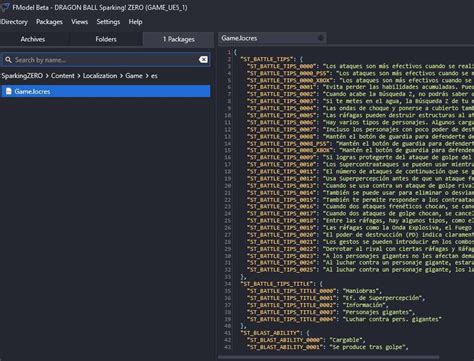
Task: Click the file icon beside Game.locres
Action: click(x=9, y=91)
